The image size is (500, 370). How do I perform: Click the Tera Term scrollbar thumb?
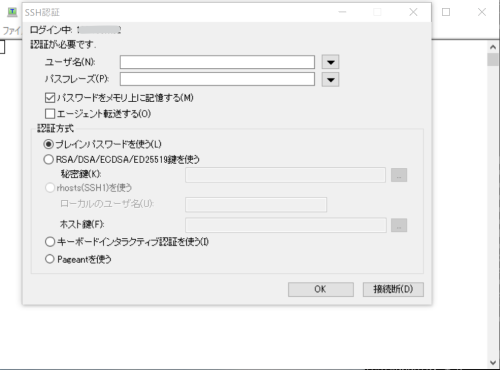[x=493, y=60]
